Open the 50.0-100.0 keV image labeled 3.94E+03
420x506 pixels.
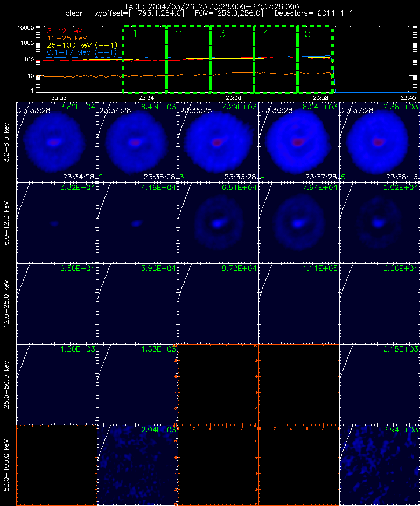379,465
